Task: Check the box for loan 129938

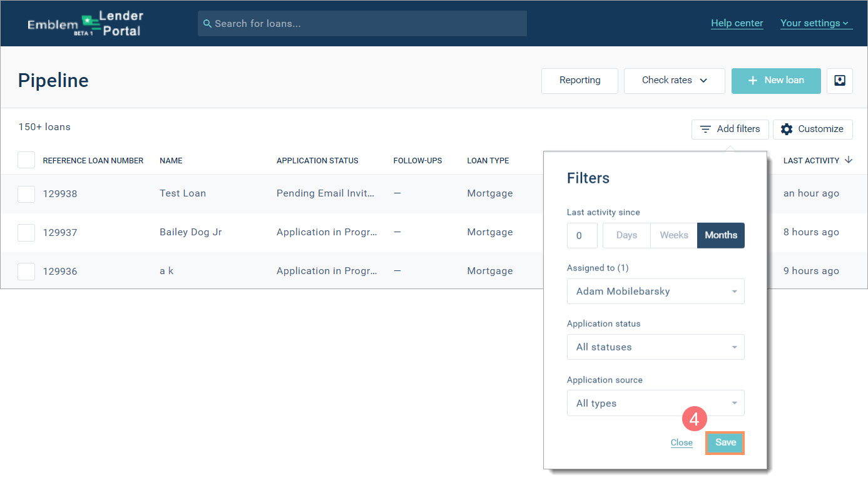Action: [x=26, y=194]
